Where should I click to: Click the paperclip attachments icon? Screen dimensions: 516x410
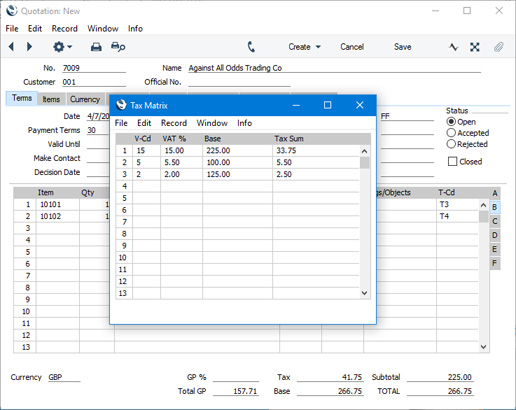pyautogui.click(x=499, y=47)
